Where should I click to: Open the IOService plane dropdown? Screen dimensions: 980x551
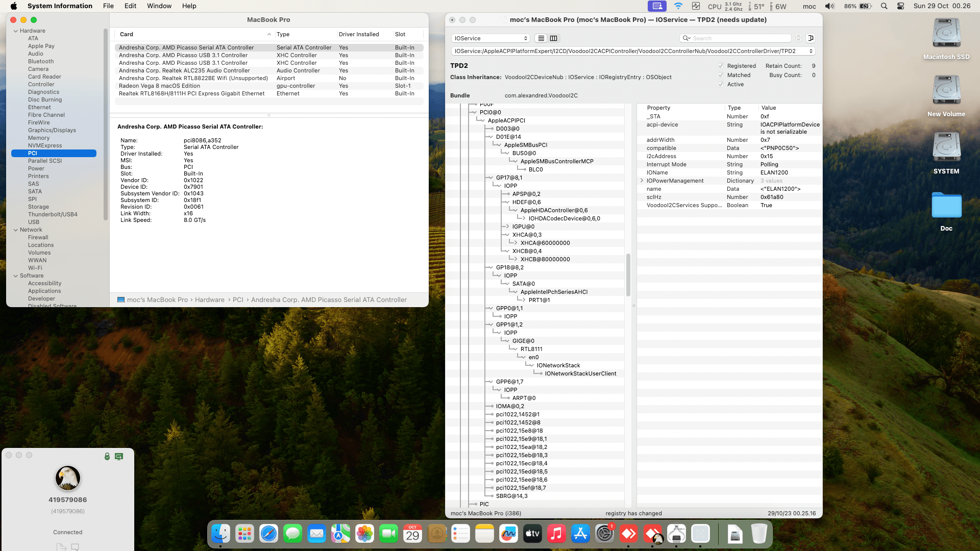(x=491, y=38)
